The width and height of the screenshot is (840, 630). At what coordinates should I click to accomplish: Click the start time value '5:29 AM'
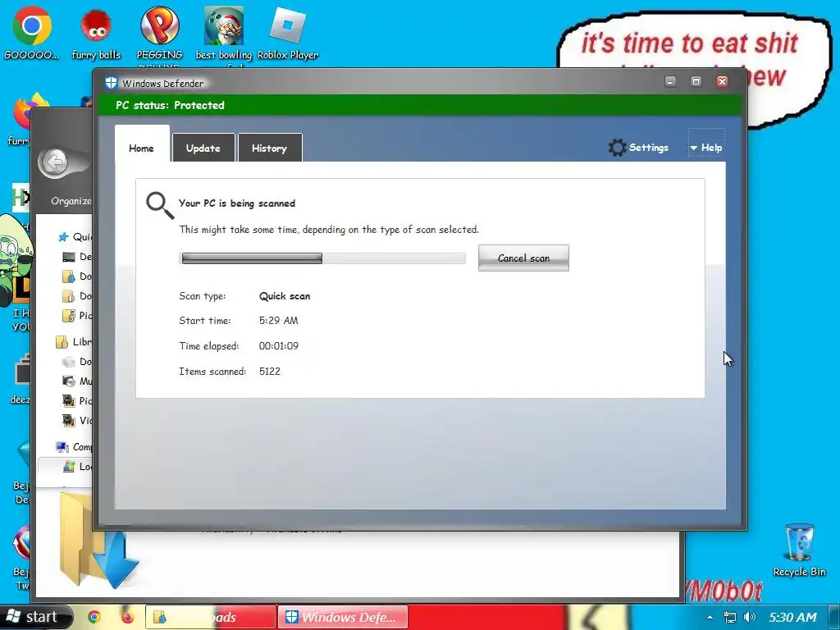coord(279,321)
